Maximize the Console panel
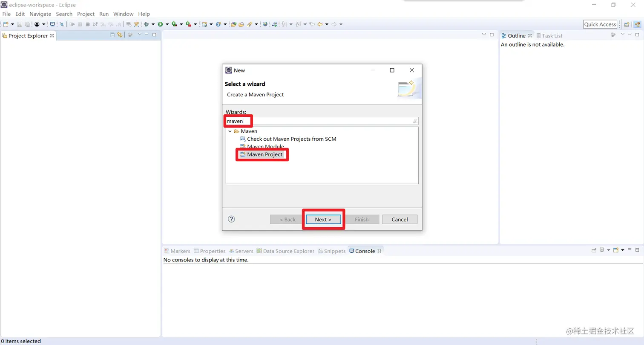 637,250
